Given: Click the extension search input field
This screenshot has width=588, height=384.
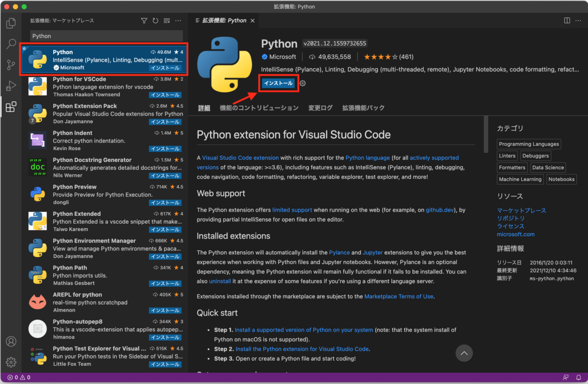Looking at the screenshot, I should point(106,36).
